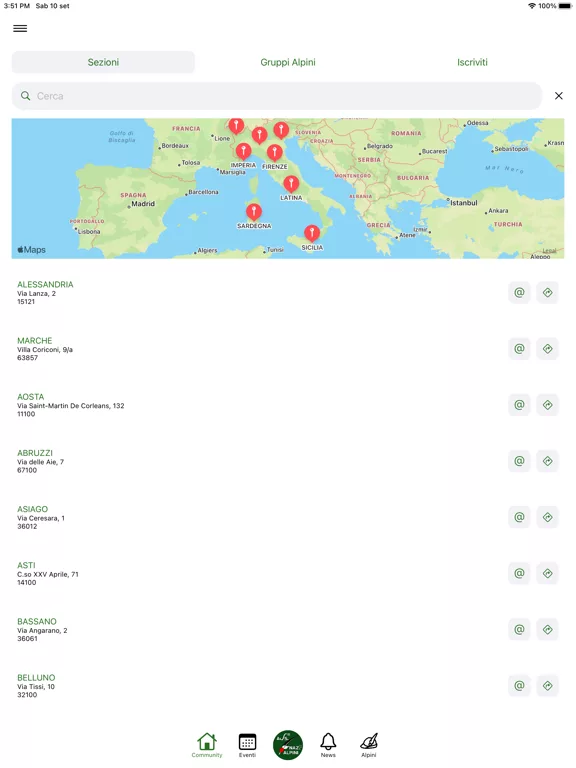Viewport: 576px width, 768px height.
Task: Open the Iscriviti tab
Action: (x=472, y=62)
